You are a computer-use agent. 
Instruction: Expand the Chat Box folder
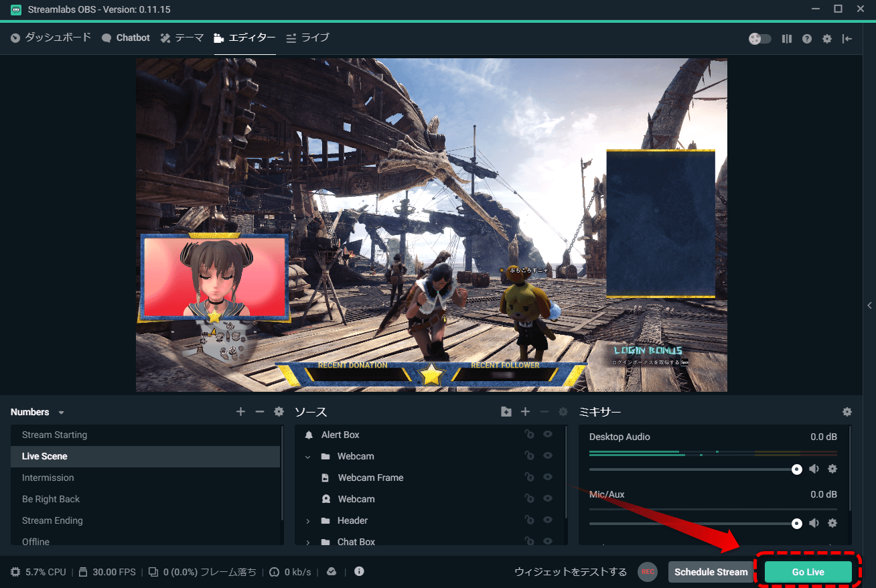coord(308,542)
